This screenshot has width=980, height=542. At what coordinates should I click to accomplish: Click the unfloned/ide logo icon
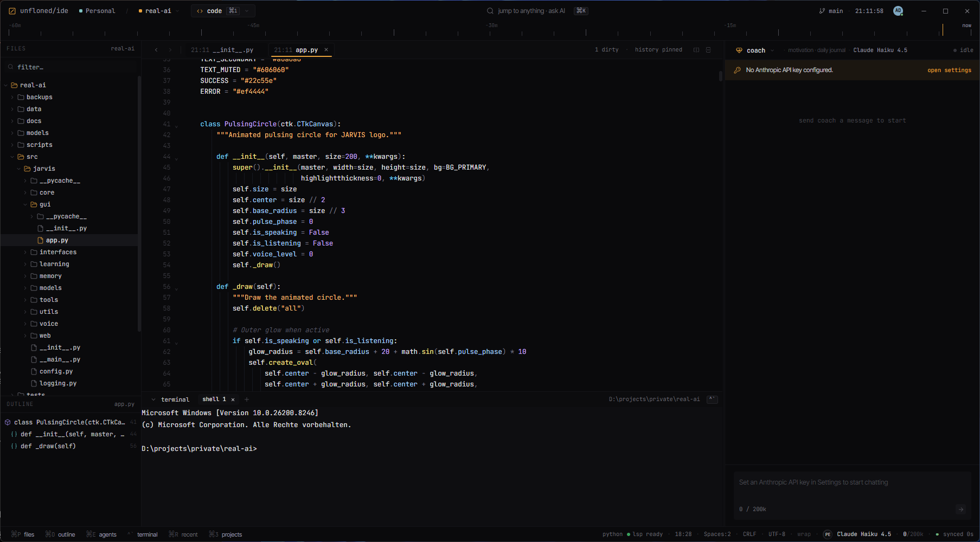[x=12, y=11]
